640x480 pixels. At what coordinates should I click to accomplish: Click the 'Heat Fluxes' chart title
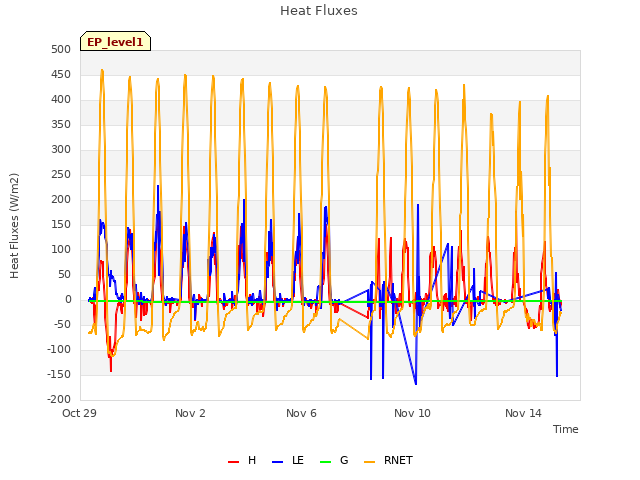pyautogui.click(x=319, y=11)
